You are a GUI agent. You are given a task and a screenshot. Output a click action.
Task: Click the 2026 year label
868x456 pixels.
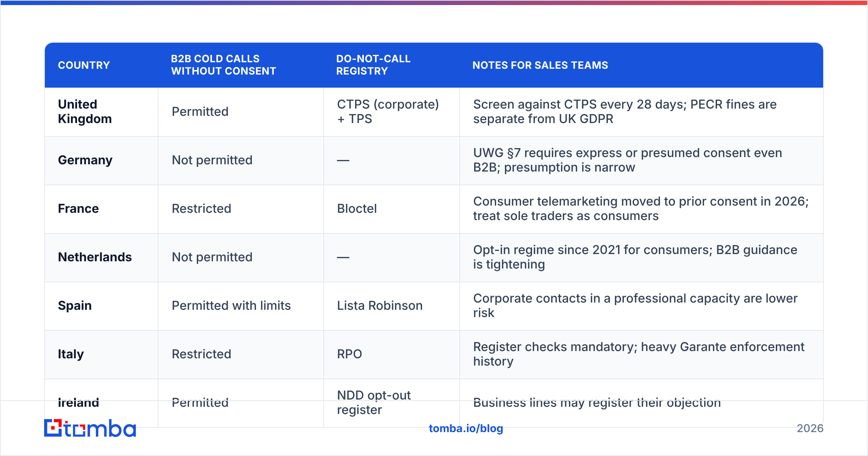(810, 428)
